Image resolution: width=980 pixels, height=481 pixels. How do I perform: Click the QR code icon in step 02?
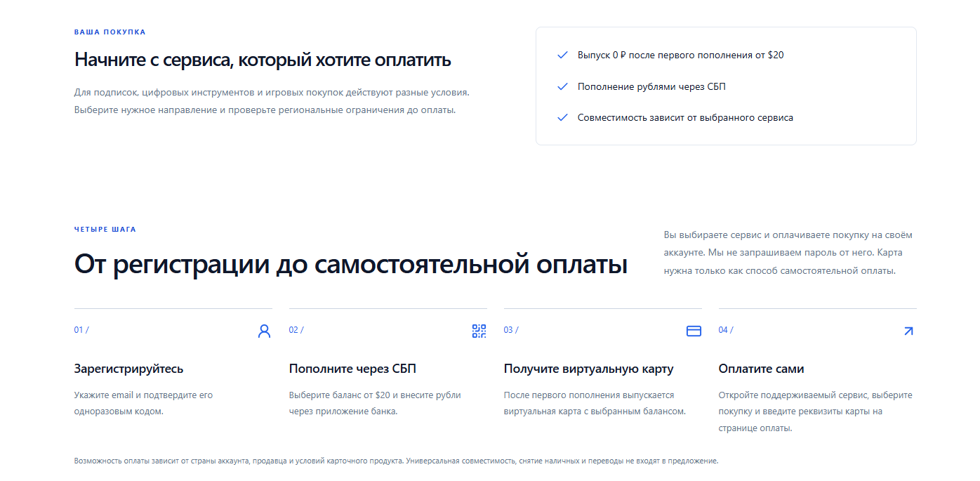(479, 331)
